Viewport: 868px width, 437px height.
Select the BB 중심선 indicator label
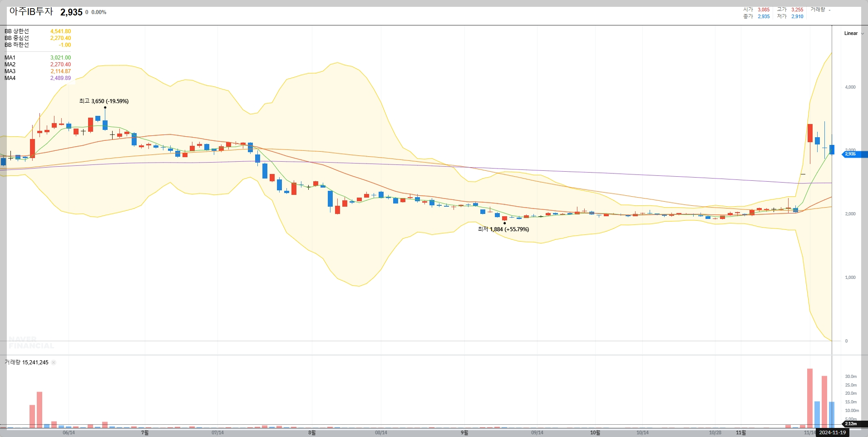(17, 38)
